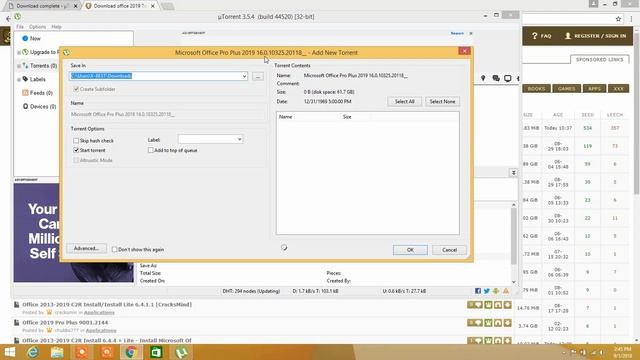Screen dimensions: 640x360
Task: Sort website results by Seed column
Action: point(587,115)
